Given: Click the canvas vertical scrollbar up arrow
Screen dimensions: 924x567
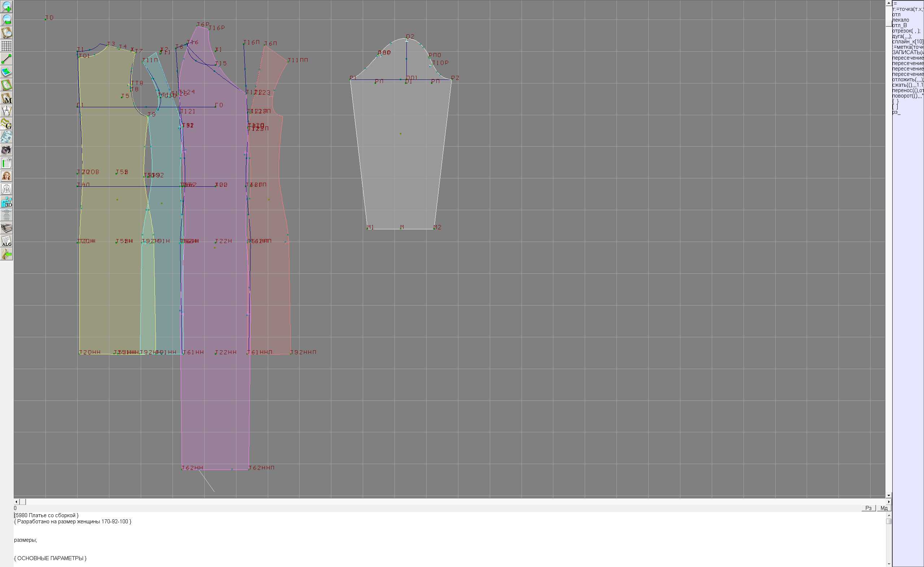Looking at the screenshot, I should [x=888, y=3].
